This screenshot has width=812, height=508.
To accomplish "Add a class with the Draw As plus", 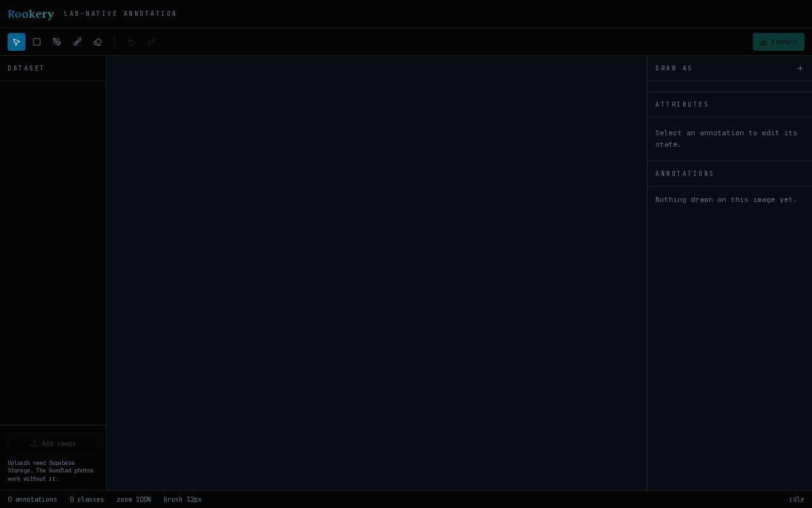I will pyautogui.click(x=800, y=68).
